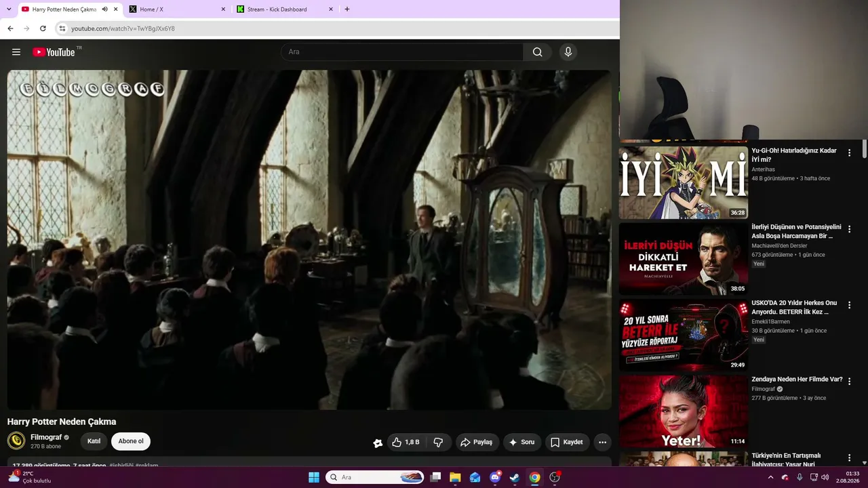Open options for the USKO'DA 20 Yıldır video
Viewport: 868px width, 488px height.
[x=849, y=305]
